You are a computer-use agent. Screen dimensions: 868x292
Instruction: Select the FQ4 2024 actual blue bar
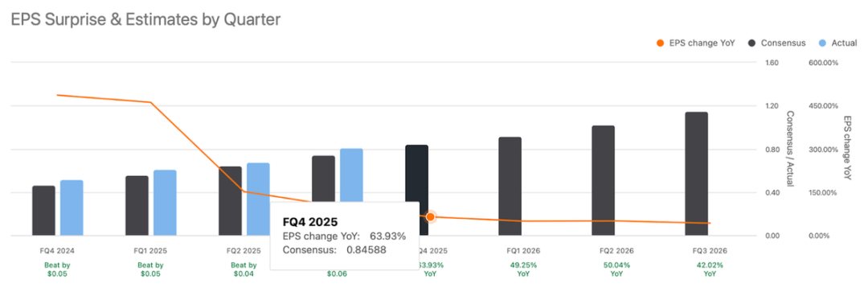pyautogui.click(x=72, y=208)
